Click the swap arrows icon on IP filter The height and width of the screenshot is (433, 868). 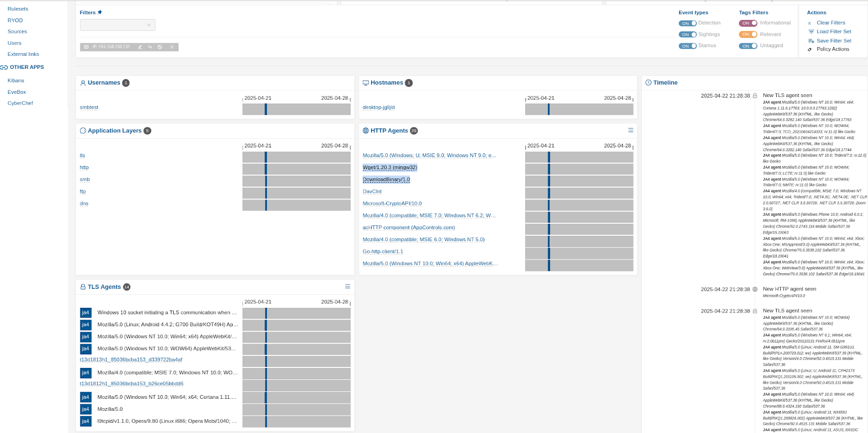(x=150, y=47)
